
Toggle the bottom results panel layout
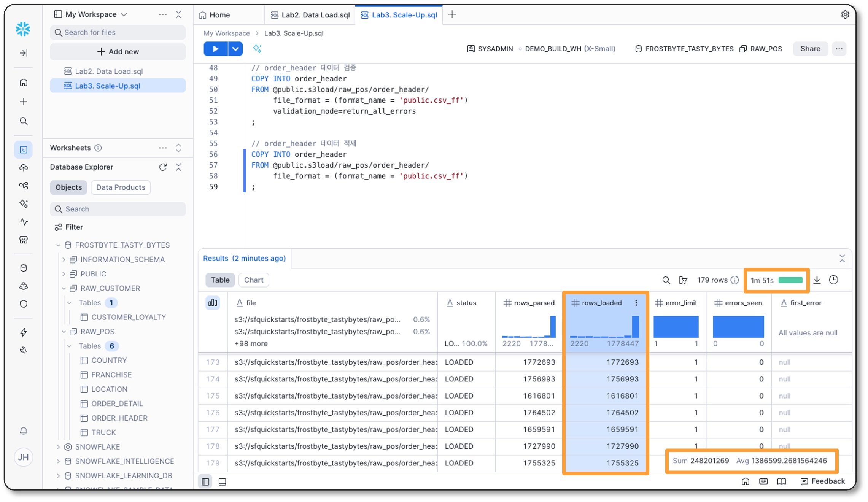(x=223, y=482)
